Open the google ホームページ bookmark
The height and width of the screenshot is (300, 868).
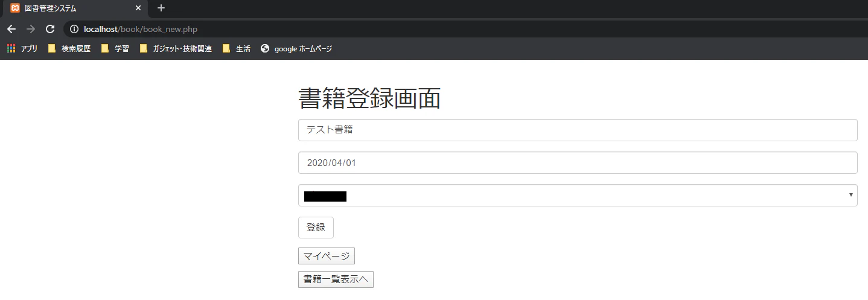(296, 49)
